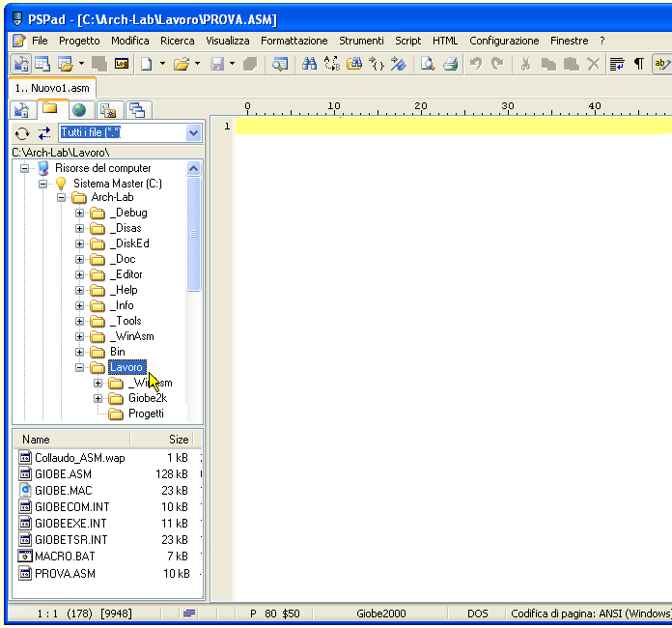Image resolution: width=672 pixels, height=628 pixels.
Task: Expand the _Debug folder
Action: coord(80,213)
